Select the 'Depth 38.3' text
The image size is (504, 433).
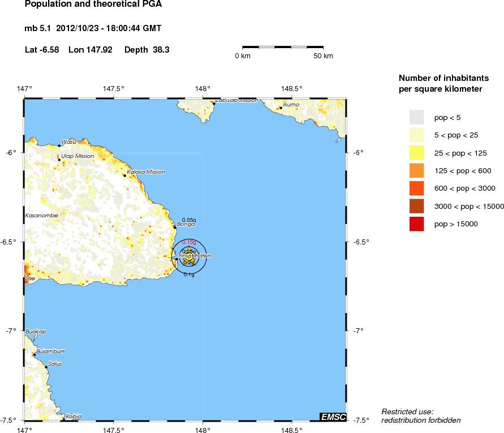pos(147,50)
